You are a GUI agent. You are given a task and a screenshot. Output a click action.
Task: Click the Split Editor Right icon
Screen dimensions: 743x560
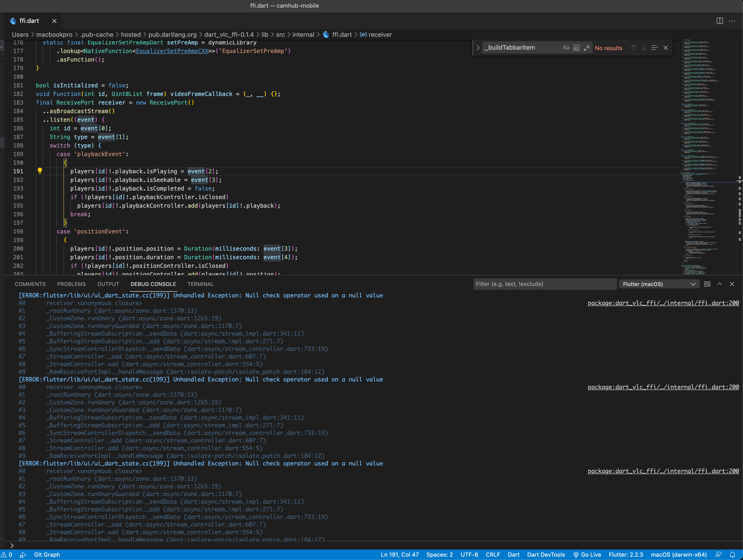720,21
